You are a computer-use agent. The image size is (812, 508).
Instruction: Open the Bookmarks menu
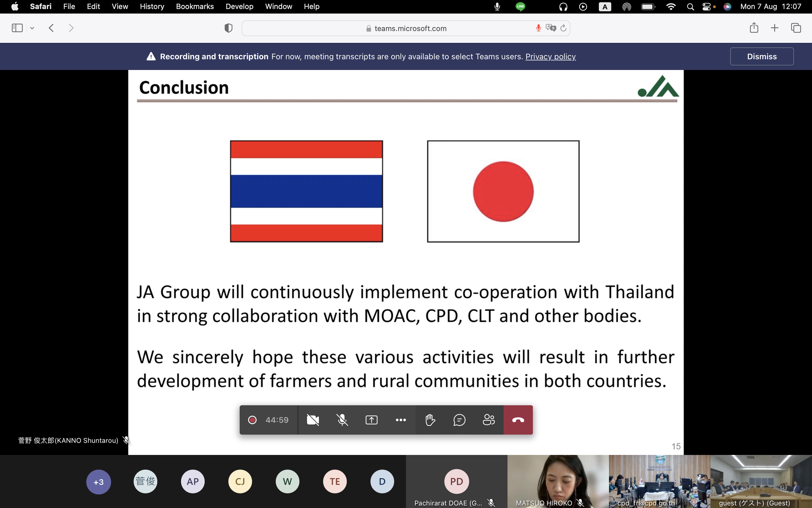[x=195, y=6]
